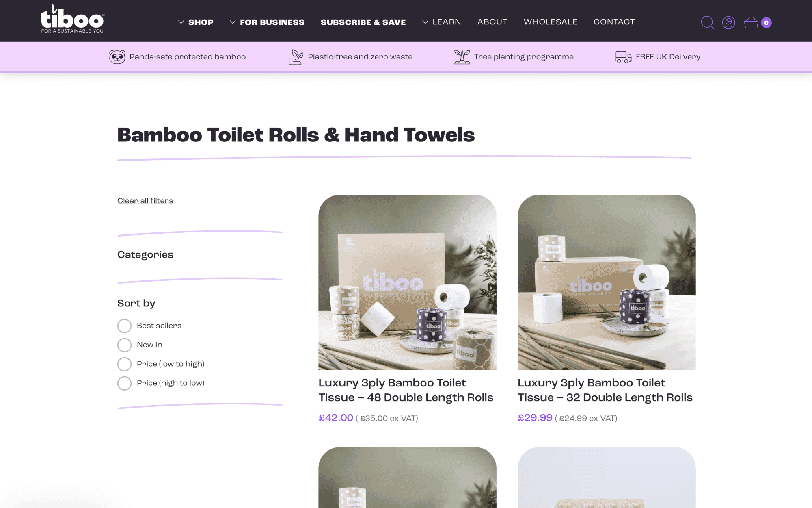Click the panda face icon

coord(117,57)
